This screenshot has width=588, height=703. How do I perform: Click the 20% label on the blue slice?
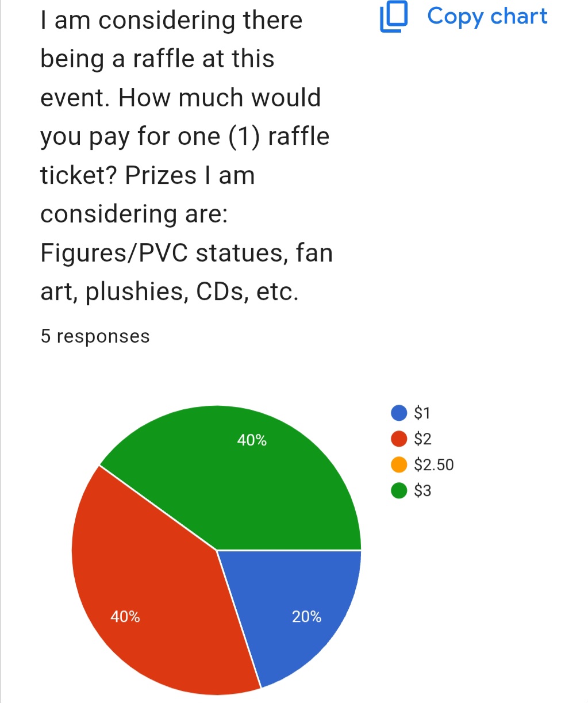pos(306,617)
